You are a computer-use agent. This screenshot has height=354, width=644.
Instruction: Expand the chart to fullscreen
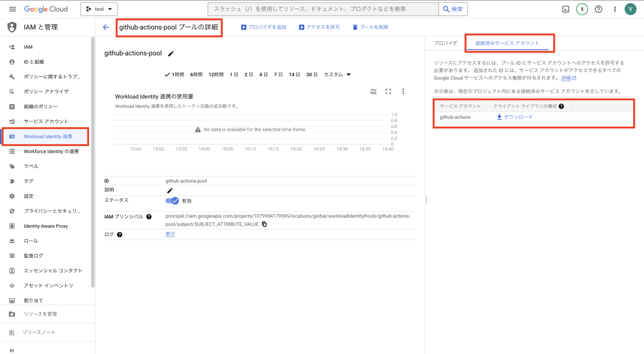tap(389, 91)
